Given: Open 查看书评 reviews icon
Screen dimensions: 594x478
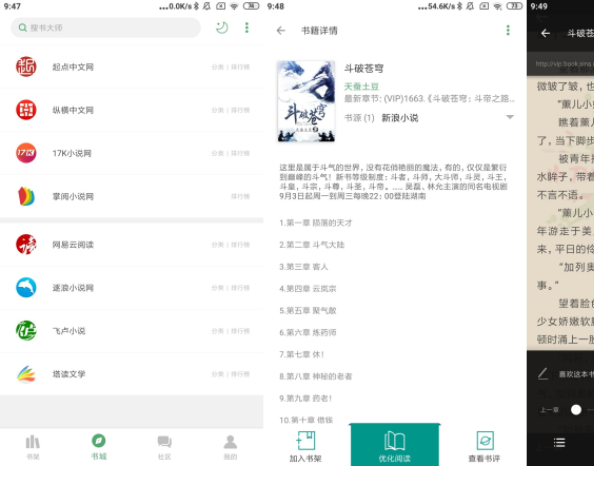Looking at the screenshot, I should coord(484,447).
